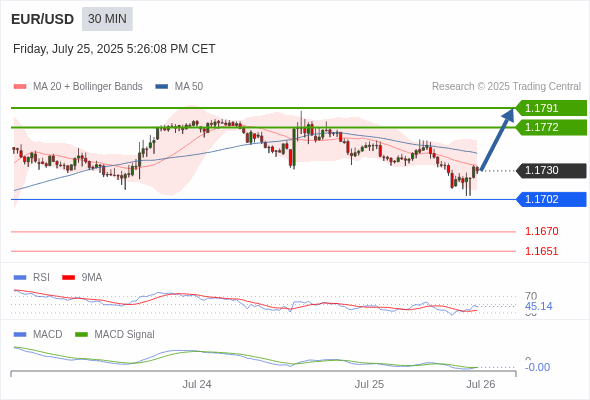Image resolution: width=590 pixels, height=400 pixels.
Task: Click the red 9MA legend swatch
Action: (x=68, y=278)
